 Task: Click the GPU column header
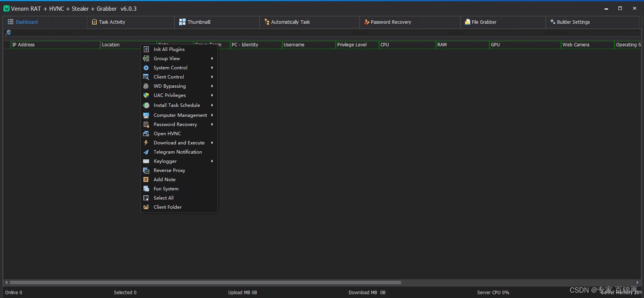(x=525, y=45)
